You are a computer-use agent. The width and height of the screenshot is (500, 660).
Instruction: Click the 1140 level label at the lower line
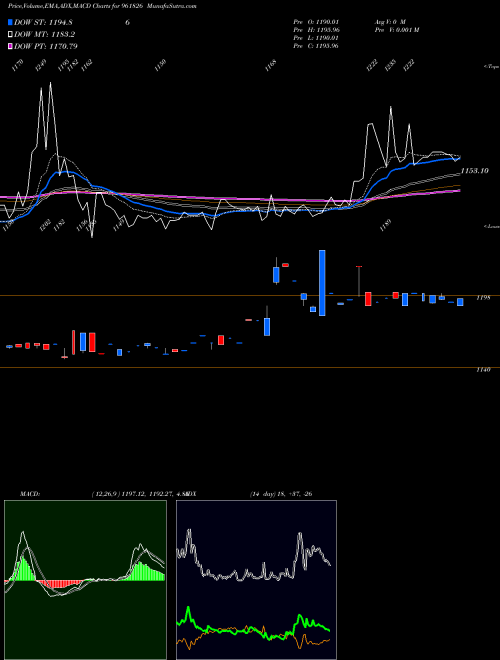click(x=483, y=370)
